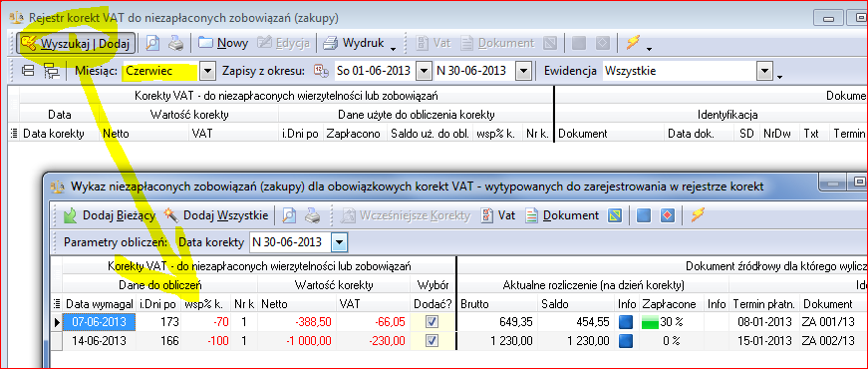Select the 14-06-2013 date cell
The image size is (868, 369).
[x=100, y=340]
